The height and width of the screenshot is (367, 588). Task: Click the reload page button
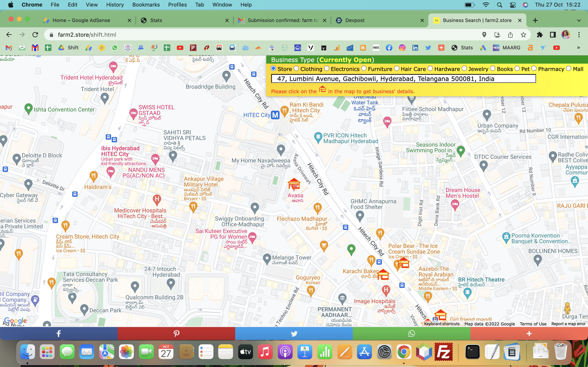point(35,35)
